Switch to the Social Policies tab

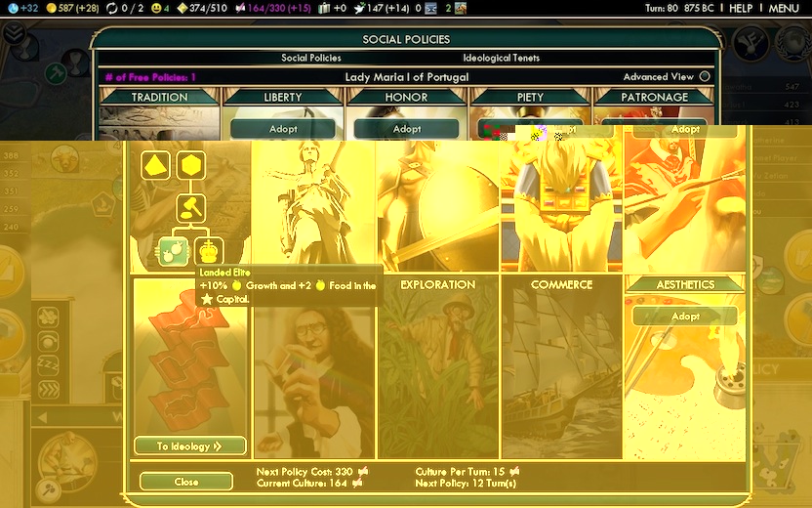pyautogui.click(x=311, y=59)
